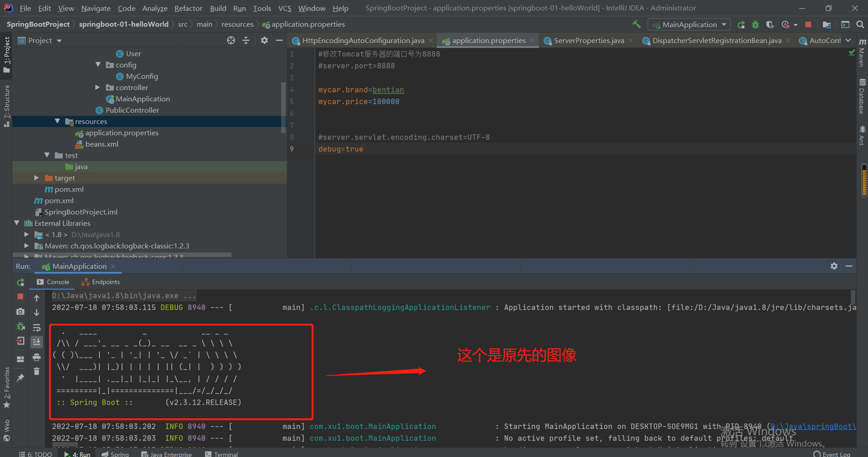This screenshot has height=457, width=868.
Task: Toggle soft-wrap in console
Action: point(37,327)
